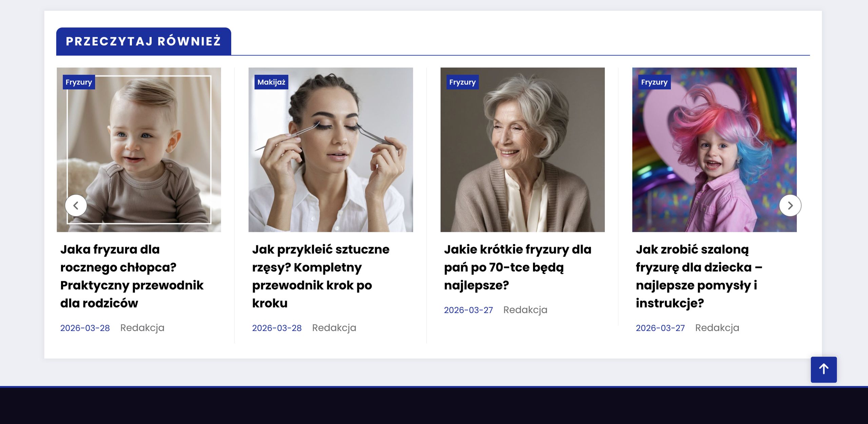The width and height of the screenshot is (868, 424).
Task: Open 'Jak przykleić sztuczne rzęsy?' article title
Action: [320, 276]
